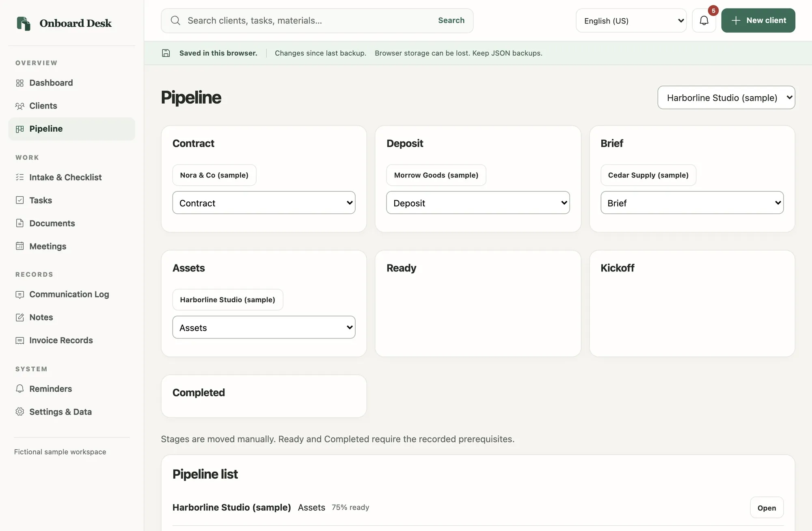This screenshot has height=531, width=812.
Task: Click the Onboard Desk logo icon
Action: (x=24, y=23)
